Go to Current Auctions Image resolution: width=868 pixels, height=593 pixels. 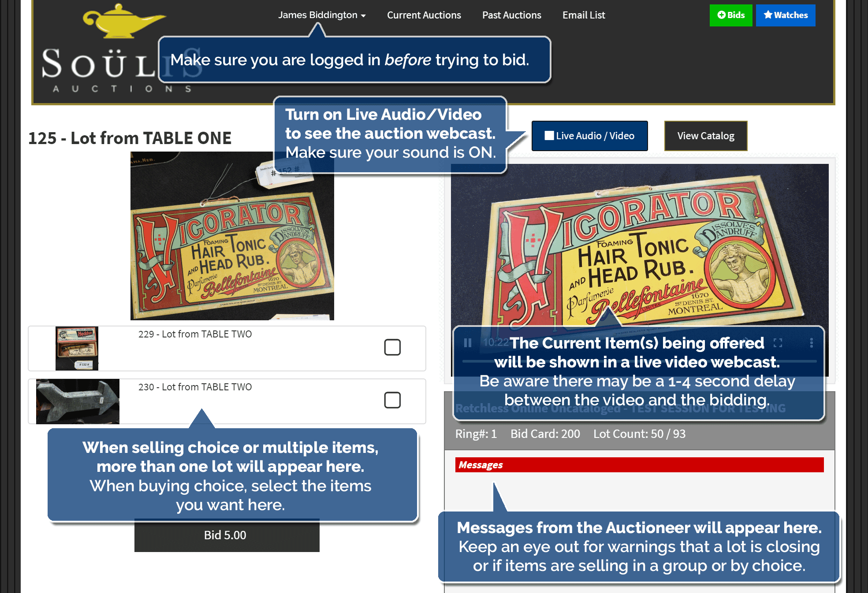tap(424, 15)
